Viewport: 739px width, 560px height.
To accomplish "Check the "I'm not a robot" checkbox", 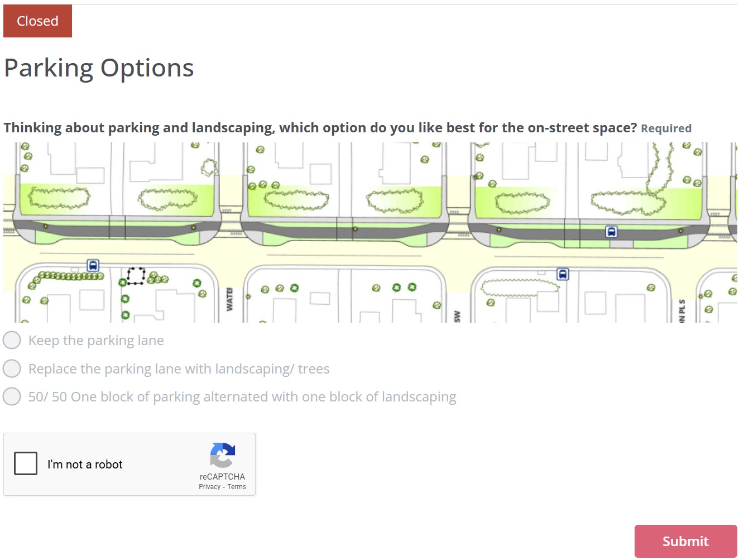I will (x=26, y=463).
